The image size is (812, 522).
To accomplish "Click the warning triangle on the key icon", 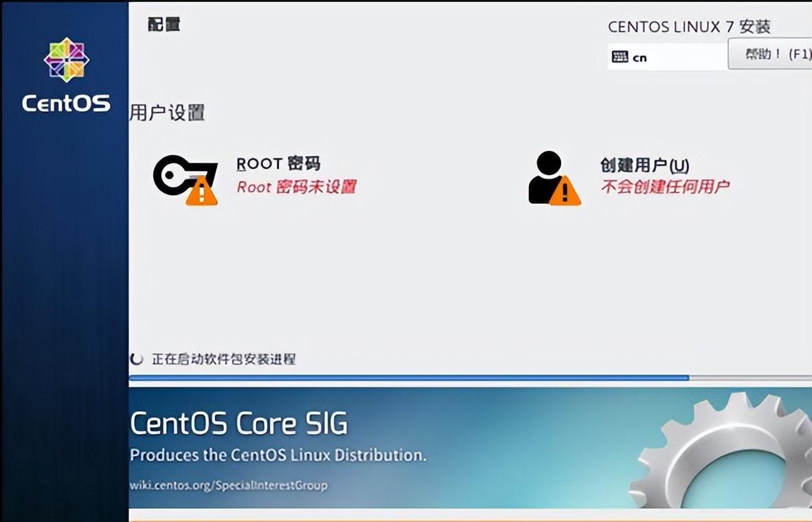I will [x=201, y=190].
